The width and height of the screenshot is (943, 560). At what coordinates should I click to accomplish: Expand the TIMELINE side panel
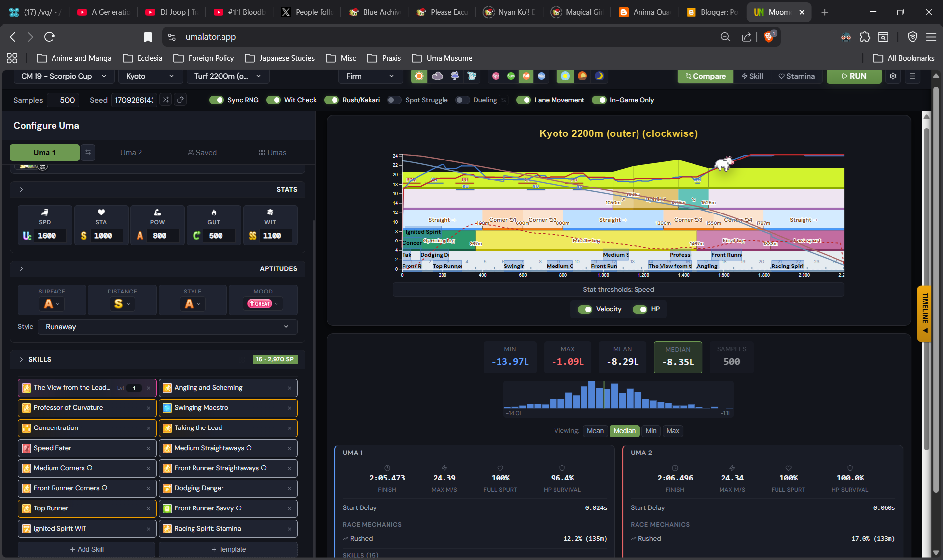coord(925,314)
